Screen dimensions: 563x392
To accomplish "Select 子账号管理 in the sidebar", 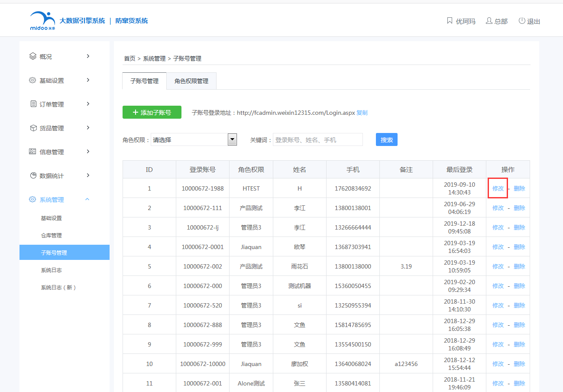I will click(x=65, y=253).
